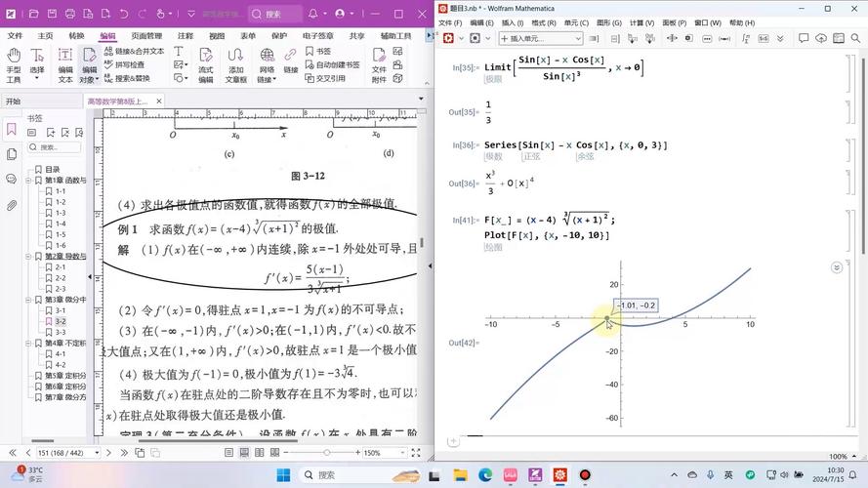Viewport: 868px width, 488px height.
Task: Click the Edit Text (编辑文本) tool
Action: 65,65
